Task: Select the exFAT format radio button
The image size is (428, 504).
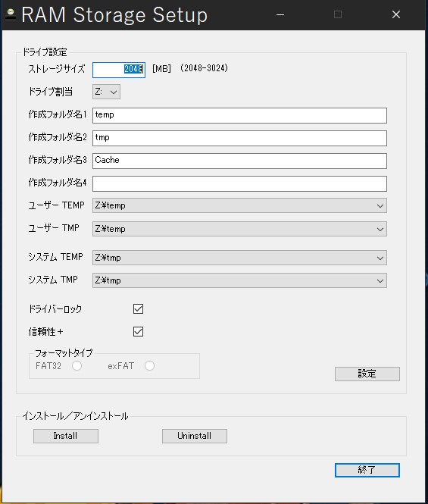Action: (x=149, y=366)
